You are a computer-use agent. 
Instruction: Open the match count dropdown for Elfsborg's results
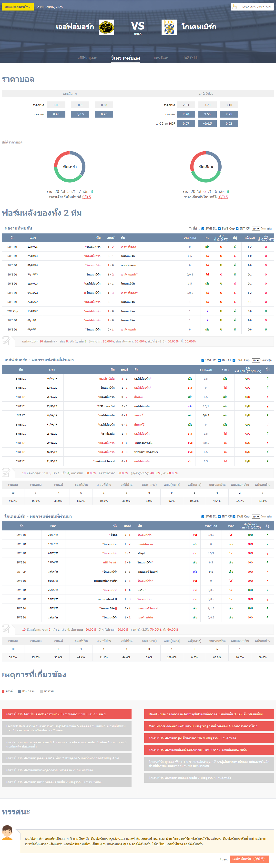pos(256,361)
